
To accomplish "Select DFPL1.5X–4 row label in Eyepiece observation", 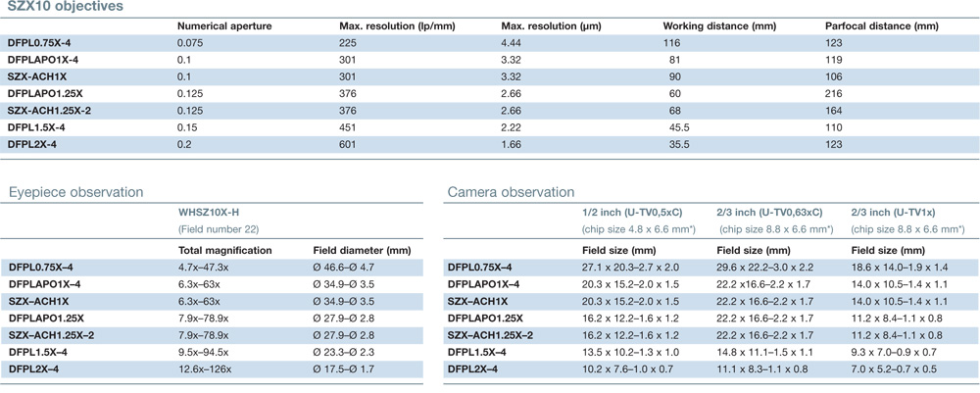I will click(x=37, y=353).
